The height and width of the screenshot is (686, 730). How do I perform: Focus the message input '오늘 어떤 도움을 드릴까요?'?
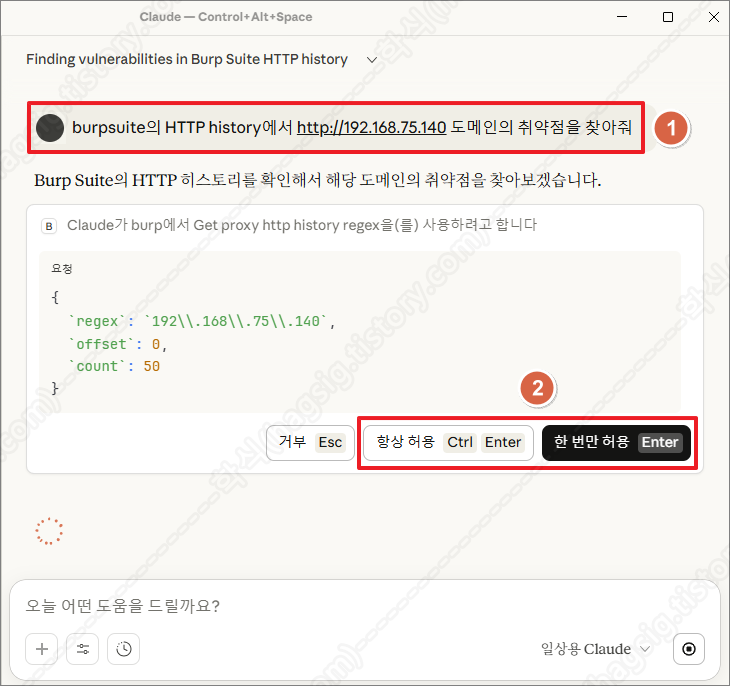coord(365,606)
